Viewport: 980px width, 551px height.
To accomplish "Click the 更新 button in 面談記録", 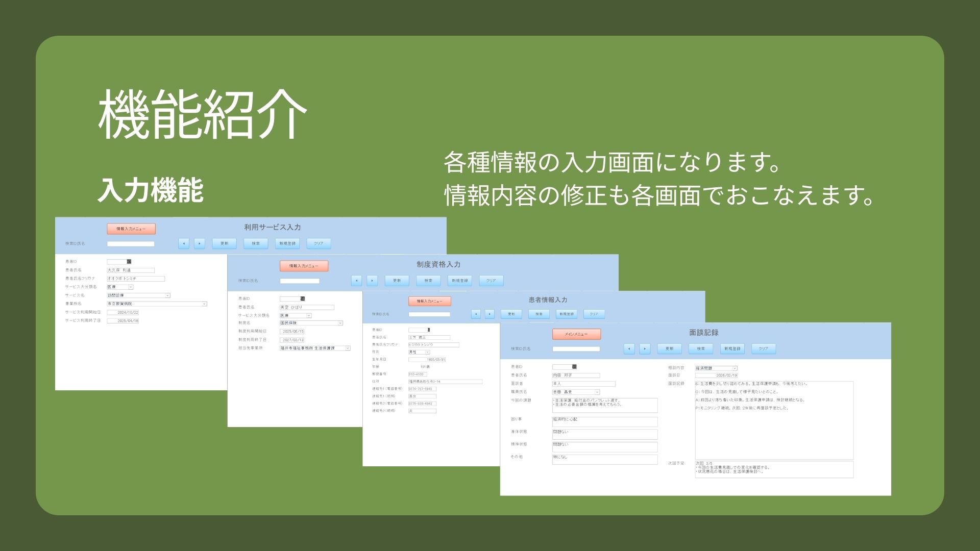I will pos(669,348).
